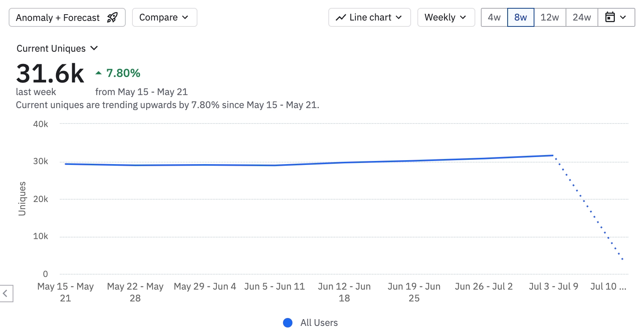The image size is (644, 333).
Task: Select the 24w time range
Action: click(x=582, y=17)
